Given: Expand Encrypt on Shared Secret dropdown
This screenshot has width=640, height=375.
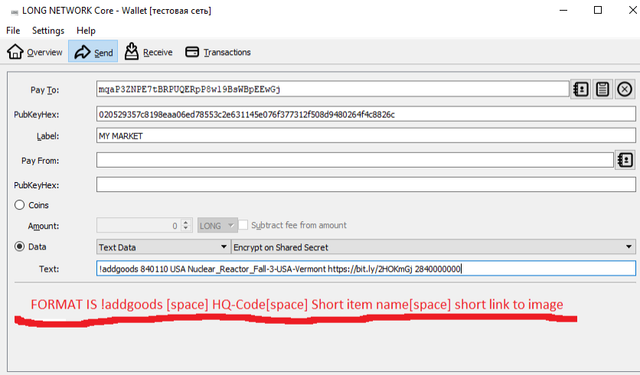Looking at the screenshot, I should 433,247.
